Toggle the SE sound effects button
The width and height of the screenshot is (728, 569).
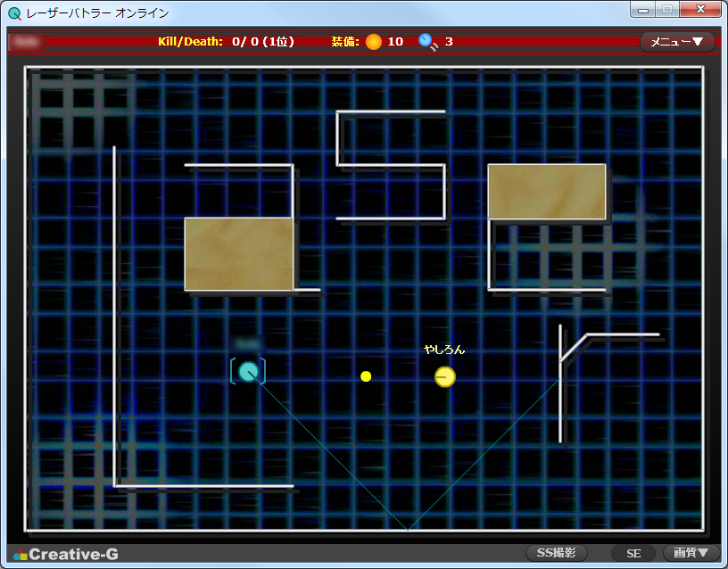[633, 553]
